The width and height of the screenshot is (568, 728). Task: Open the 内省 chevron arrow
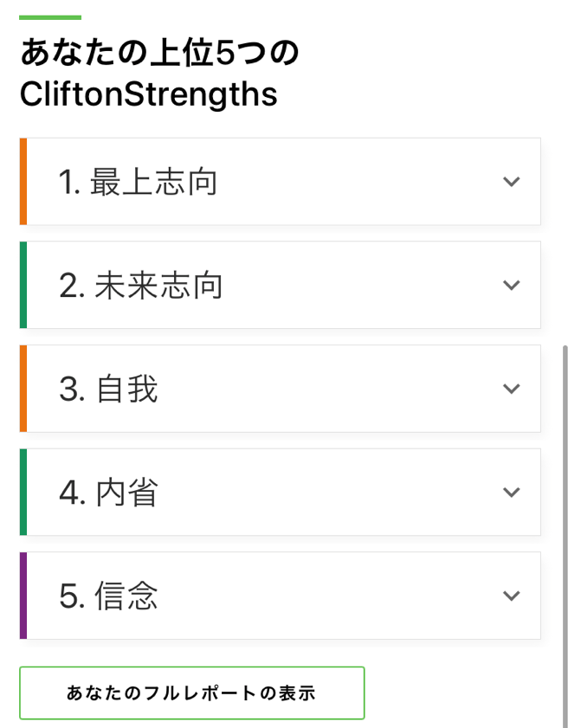pyautogui.click(x=512, y=492)
